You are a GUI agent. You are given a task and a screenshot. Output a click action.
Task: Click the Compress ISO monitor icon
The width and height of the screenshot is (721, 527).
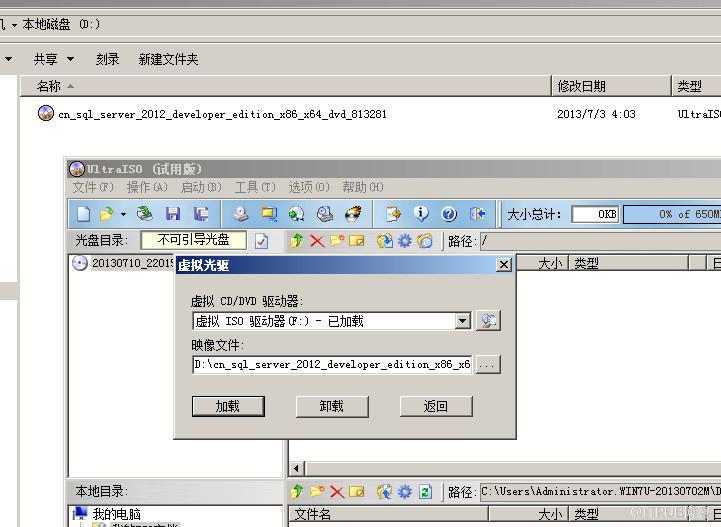(x=269, y=214)
